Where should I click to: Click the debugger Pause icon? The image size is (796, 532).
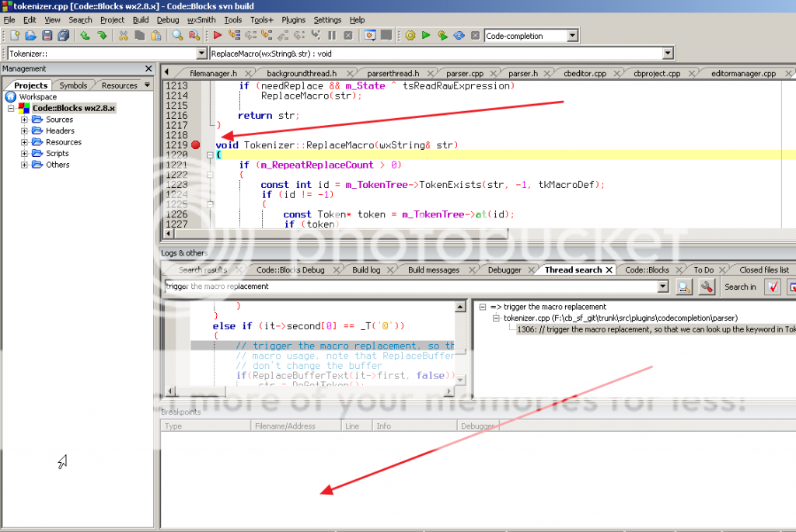pyautogui.click(x=332, y=36)
